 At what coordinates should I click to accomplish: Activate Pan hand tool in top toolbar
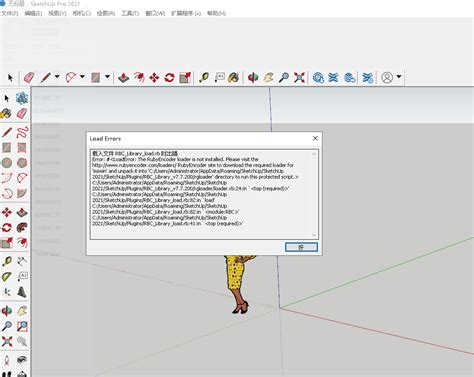coord(269,78)
